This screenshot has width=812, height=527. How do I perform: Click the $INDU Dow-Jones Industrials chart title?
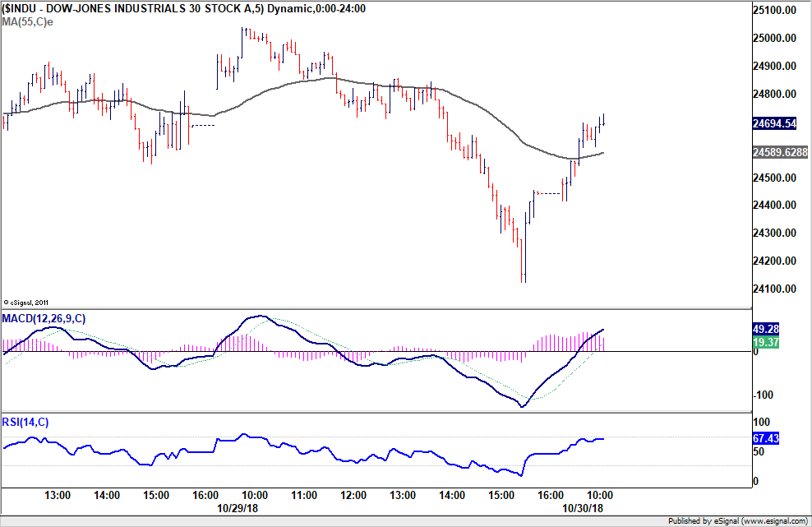pyautogui.click(x=184, y=8)
